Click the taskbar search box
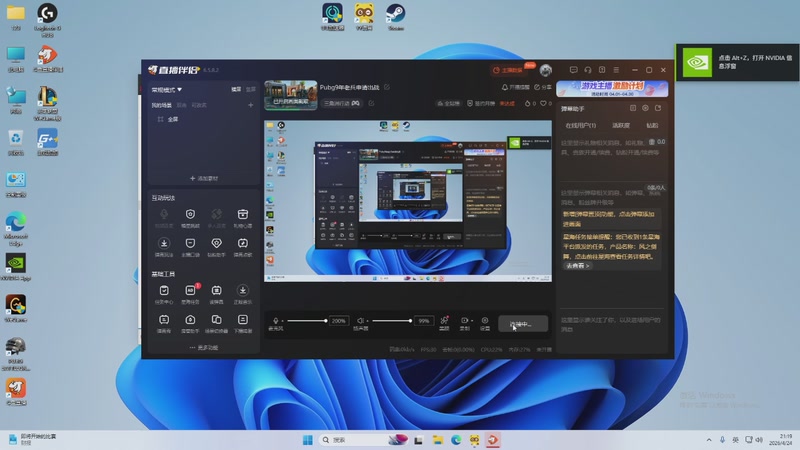Viewport: 800px width, 450px height. 363,440
